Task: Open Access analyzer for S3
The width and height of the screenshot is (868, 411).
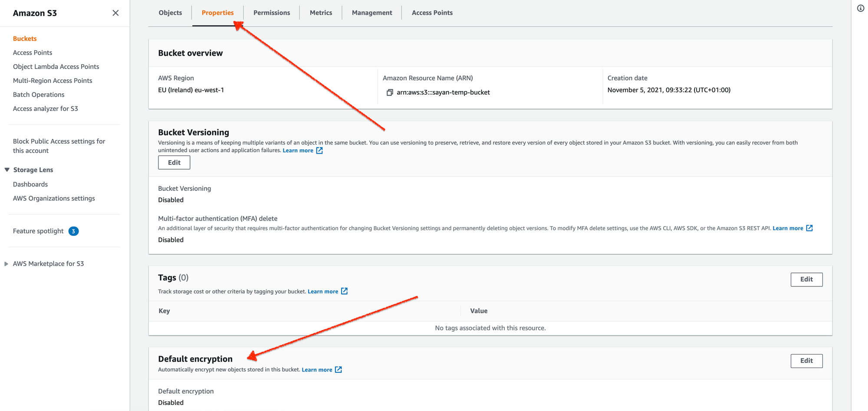Action: point(46,108)
